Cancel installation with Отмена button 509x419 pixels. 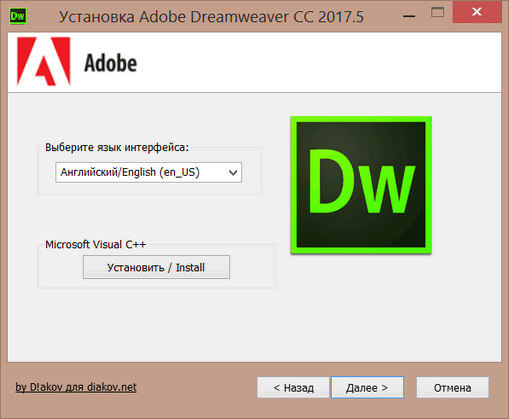click(x=452, y=387)
